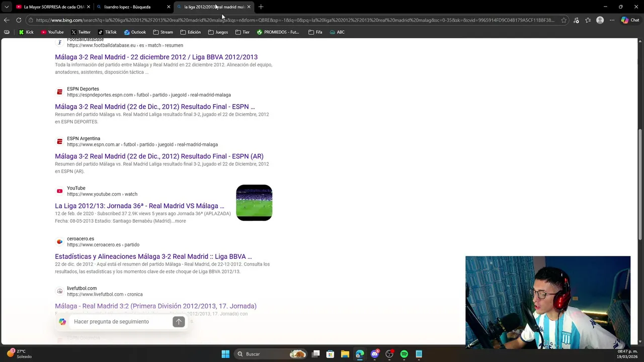Open 'Resultado Final - ESPN (AR)' result

click(x=159, y=156)
